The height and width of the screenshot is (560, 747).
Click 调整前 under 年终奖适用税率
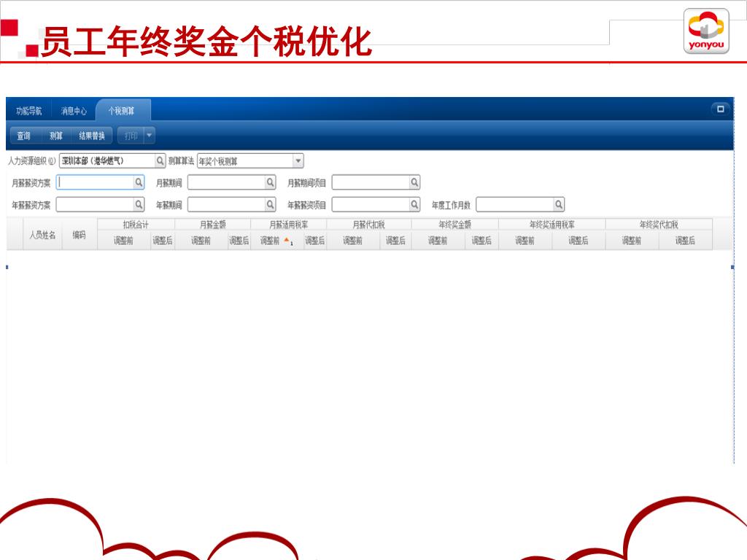tap(525, 241)
